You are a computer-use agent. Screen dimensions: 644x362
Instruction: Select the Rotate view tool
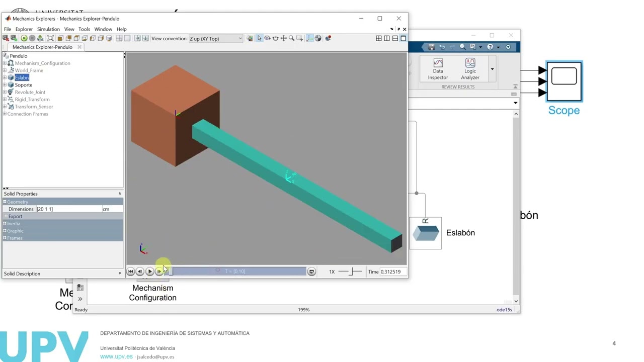point(267,38)
